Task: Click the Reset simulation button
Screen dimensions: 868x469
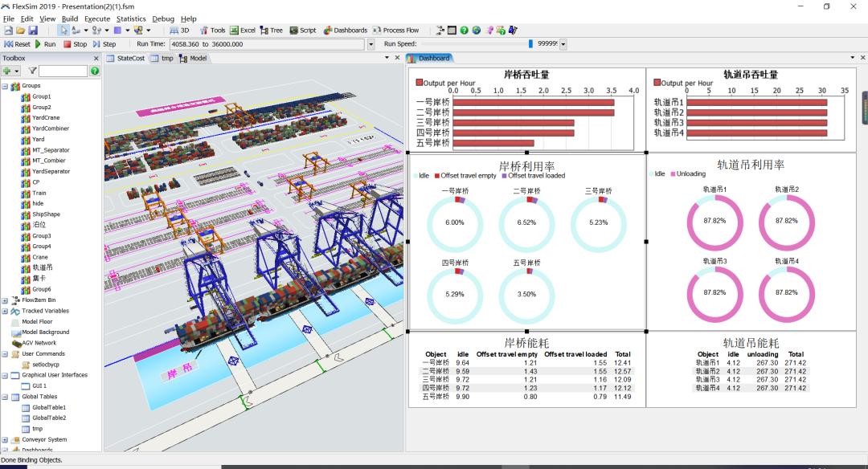Action: pyautogui.click(x=18, y=44)
